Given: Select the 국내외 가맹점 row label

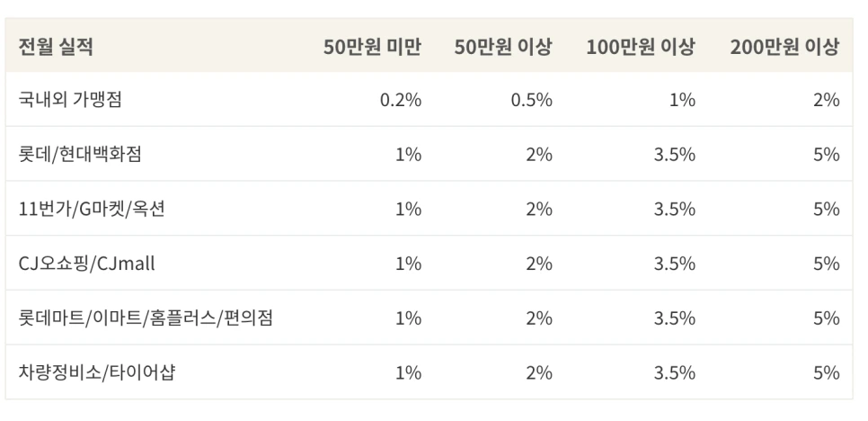Looking at the screenshot, I should tap(70, 100).
